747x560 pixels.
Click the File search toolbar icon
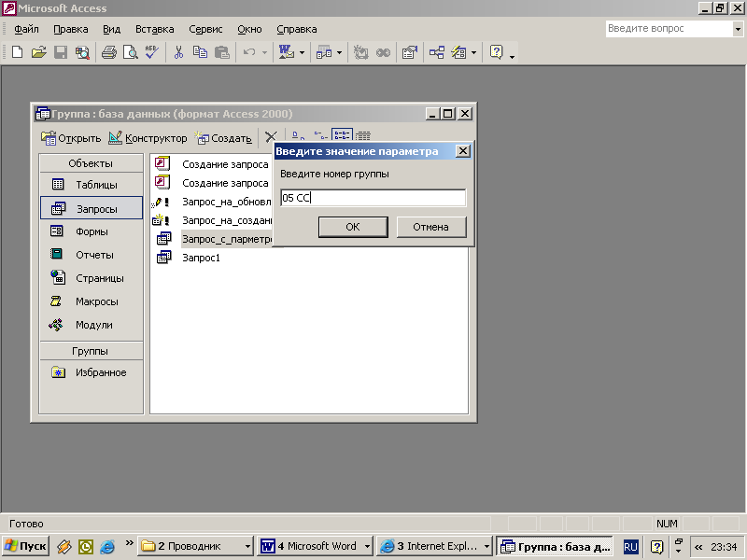tap(82, 52)
